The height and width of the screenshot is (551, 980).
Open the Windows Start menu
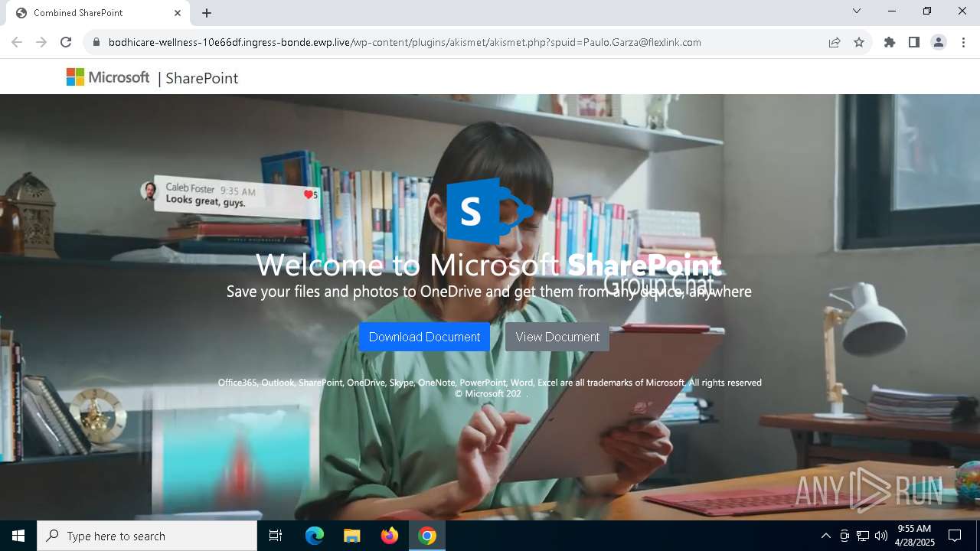18,536
